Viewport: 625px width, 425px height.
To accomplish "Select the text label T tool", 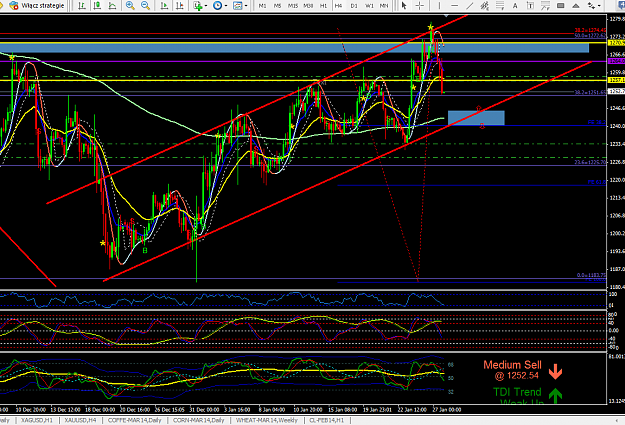I will click(x=530, y=6).
